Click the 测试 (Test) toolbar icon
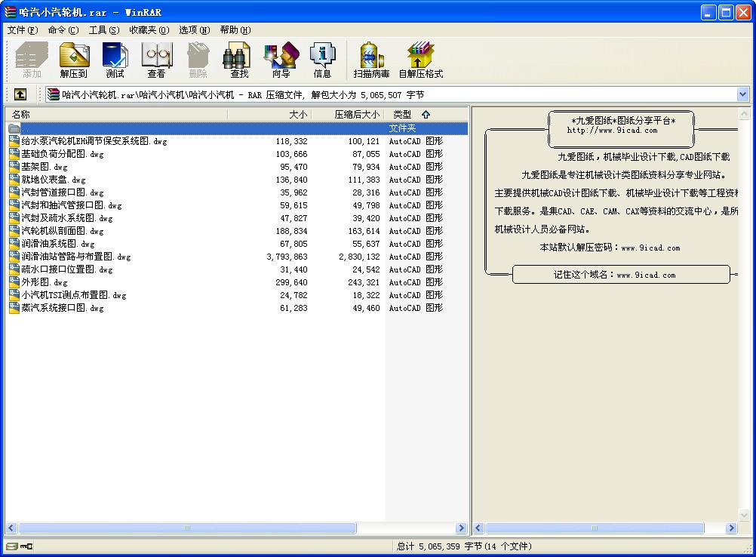 coord(115,60)
